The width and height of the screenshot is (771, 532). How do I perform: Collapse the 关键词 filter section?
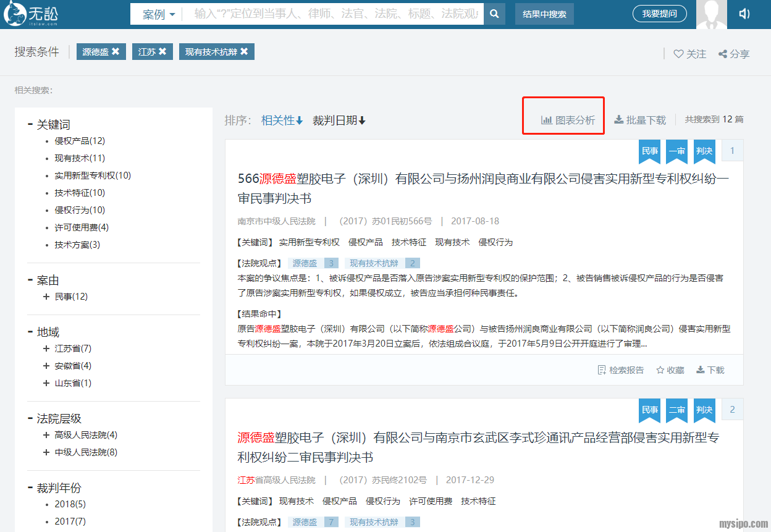[30, 124]
